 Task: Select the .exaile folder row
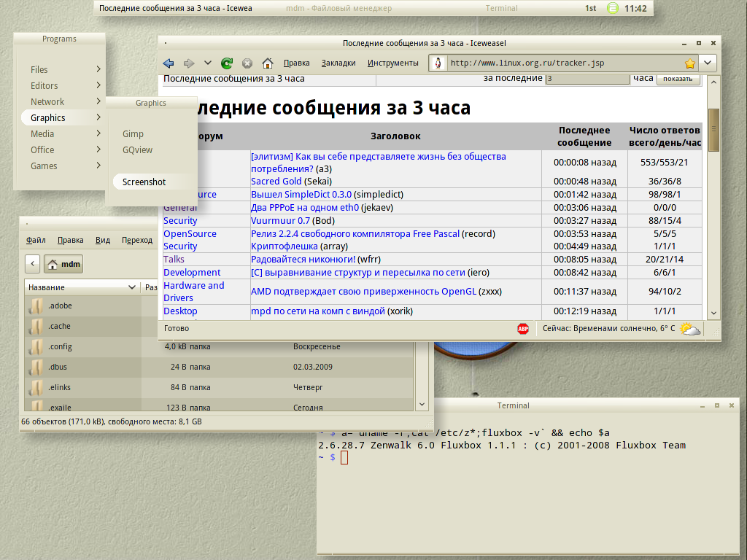pos(219,407)
